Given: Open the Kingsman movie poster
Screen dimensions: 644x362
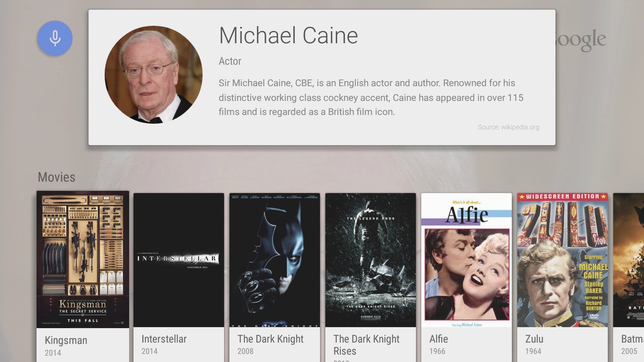Looking at the screenshot, I should pos(83,259).
